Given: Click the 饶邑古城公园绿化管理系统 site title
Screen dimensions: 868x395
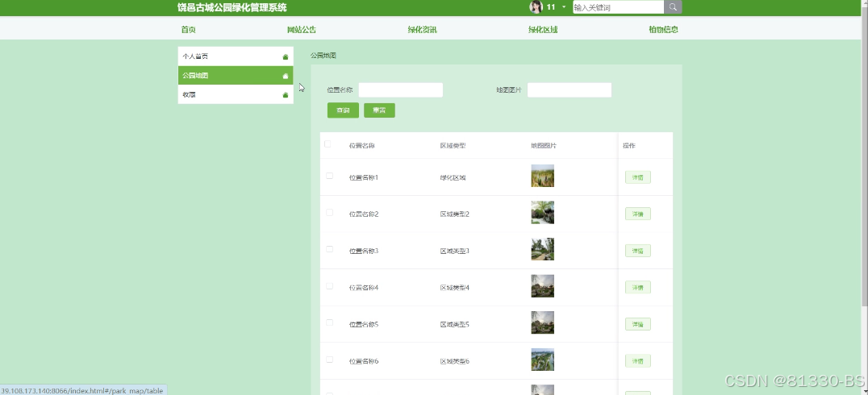Looking at the screenshot, I should click(x=232, y=7).
